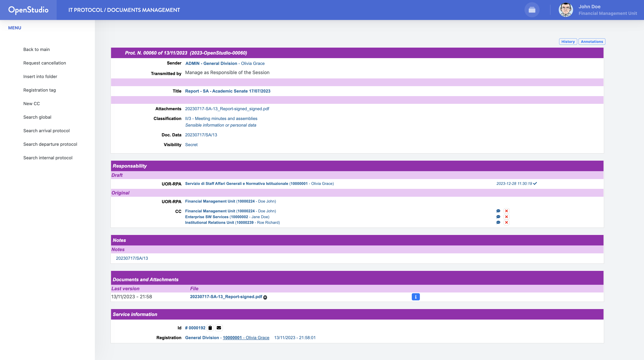The width and height of the screenshot is (644, 360).
Task: Copy the Id with the clipboard icon
Action: coord(210,328)
